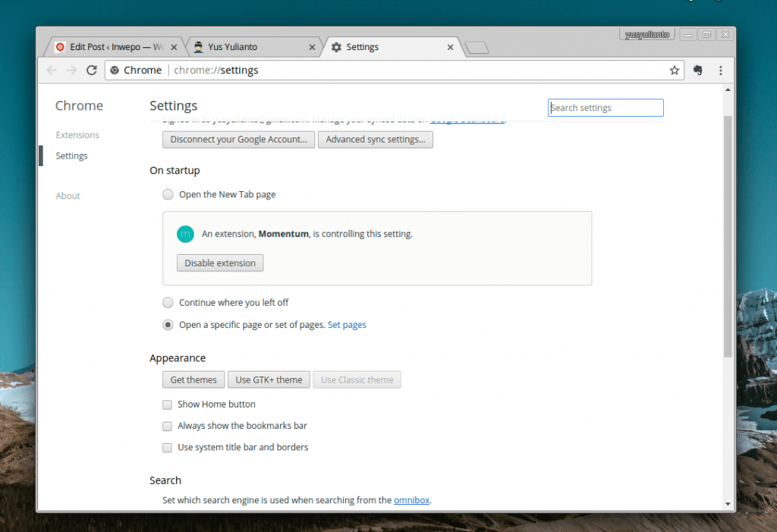This screenshot has height=532, width=777.
Task: Reload the page with the refresh icon
Action: [92, 70]
